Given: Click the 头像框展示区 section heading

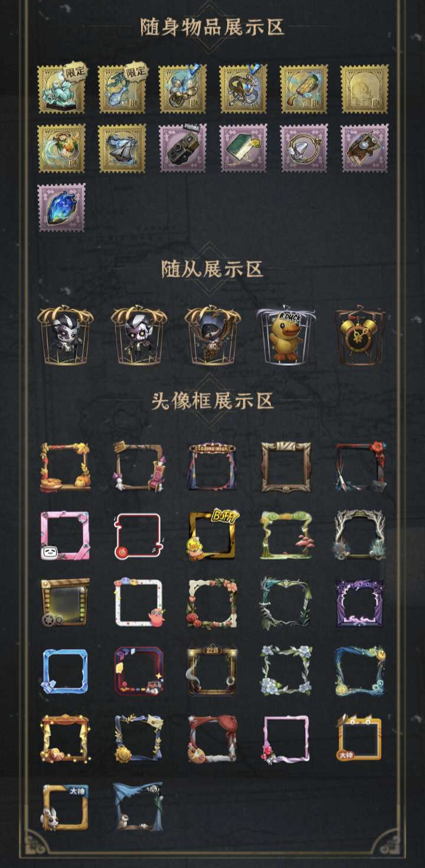Looking at the screenshot, I should pyautogui.click(x=212, y=401).
